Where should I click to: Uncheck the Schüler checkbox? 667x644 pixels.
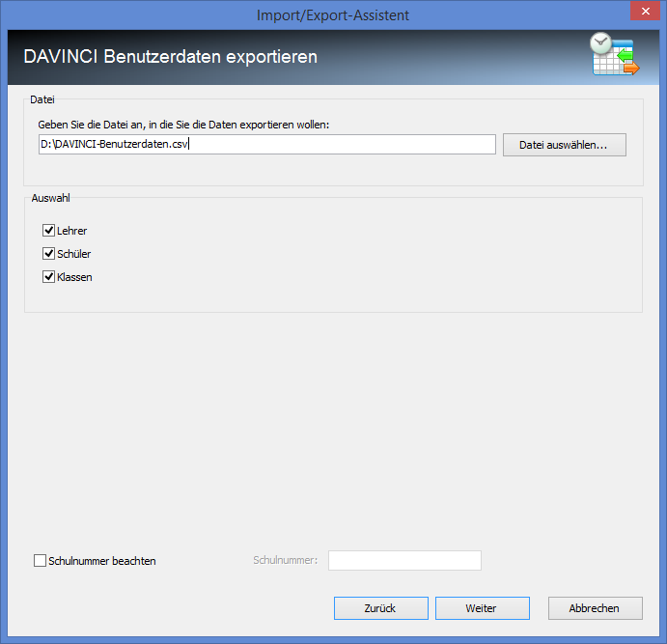tap(48, 254)
